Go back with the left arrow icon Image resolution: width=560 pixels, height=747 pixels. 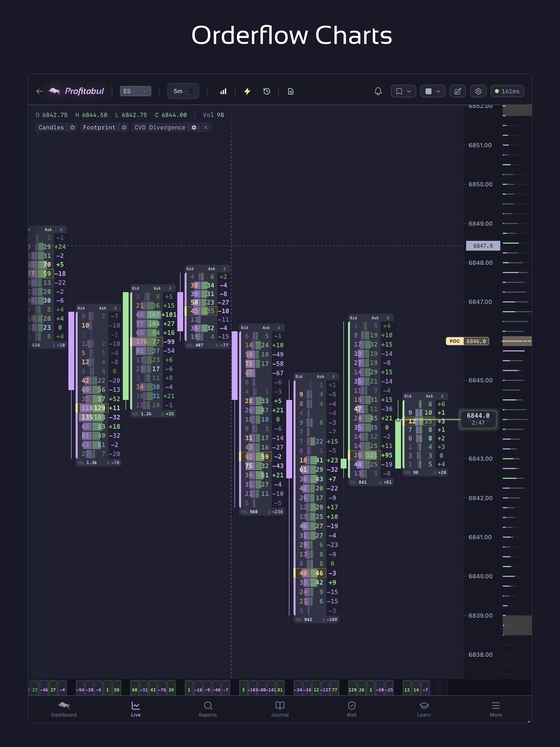[x=40, y=91]
